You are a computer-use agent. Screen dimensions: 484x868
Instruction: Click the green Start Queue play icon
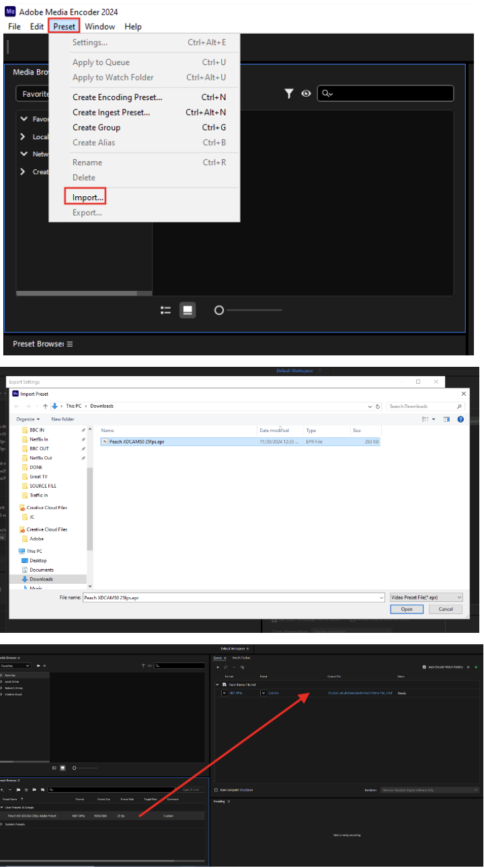(x=477, y=667)
